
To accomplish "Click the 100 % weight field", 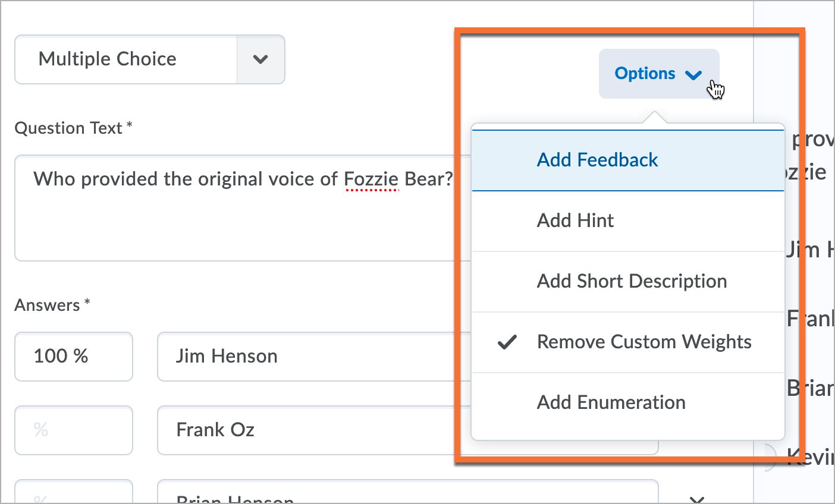I will point(73,357).
